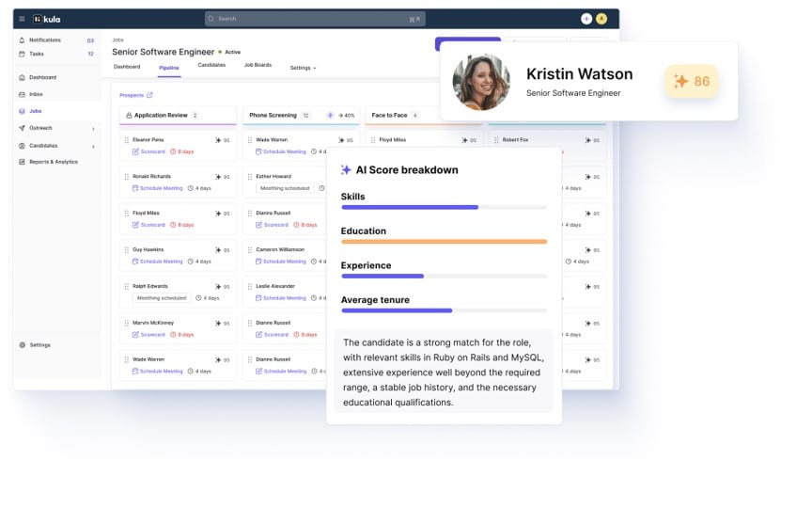This screenshot has width=812, height=508.
Task: Click the Notifications bell icon in sidebar
Action: click(x=23, y=40)
